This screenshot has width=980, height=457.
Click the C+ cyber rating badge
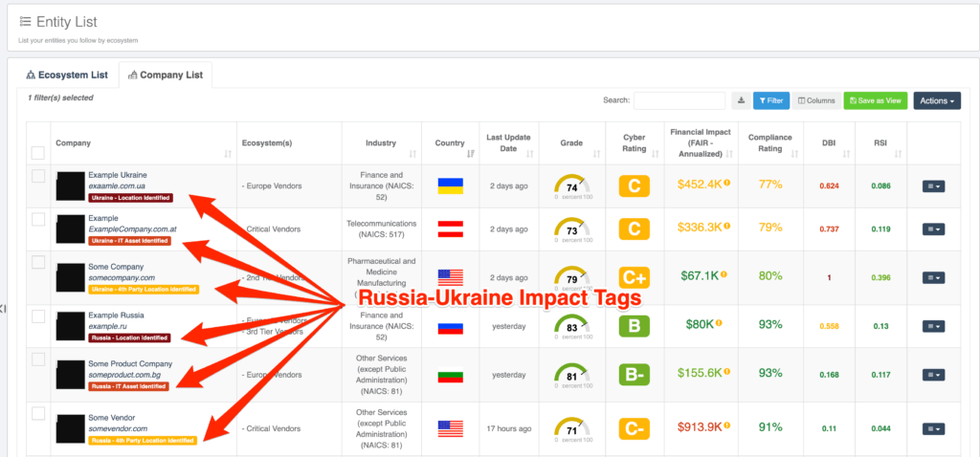tap(635, 277)
